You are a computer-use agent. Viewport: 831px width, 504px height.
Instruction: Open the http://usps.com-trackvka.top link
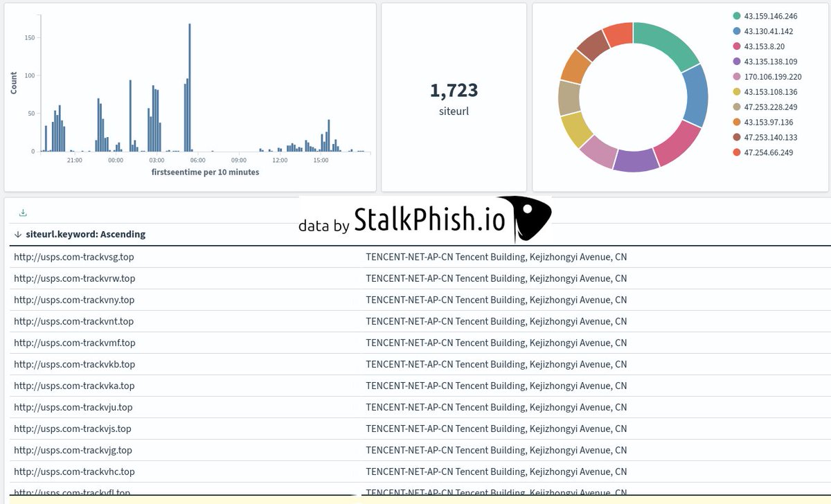[x=72, y=386]
